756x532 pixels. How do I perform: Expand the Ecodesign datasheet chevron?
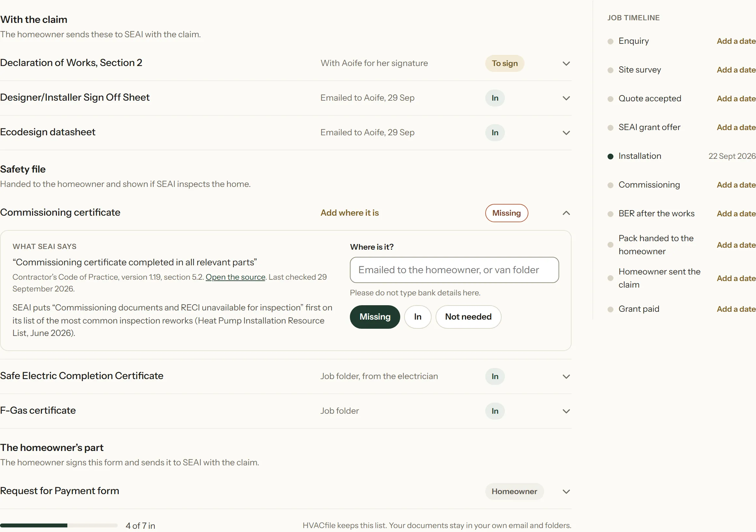(x=566, y=133)
